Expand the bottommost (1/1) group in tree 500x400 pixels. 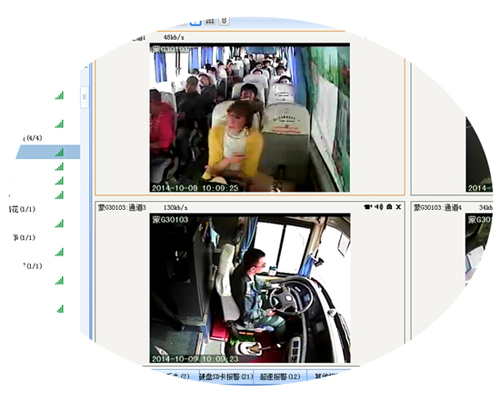(x=33, y=266)
